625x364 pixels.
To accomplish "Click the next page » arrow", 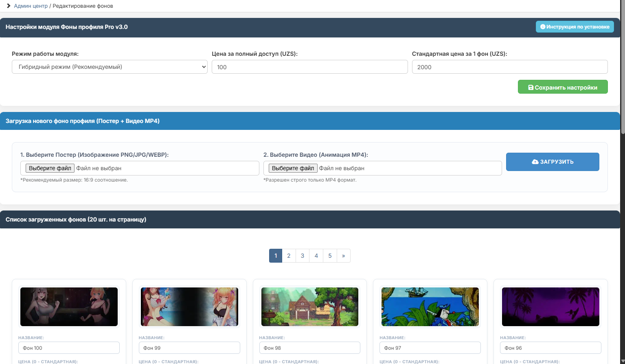I will coord(344,256).
